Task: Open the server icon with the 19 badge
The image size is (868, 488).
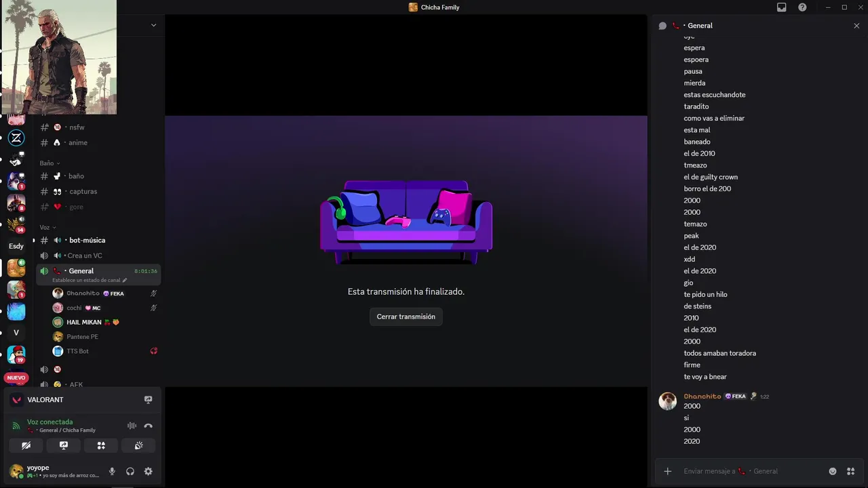Action: pos(16,354)
